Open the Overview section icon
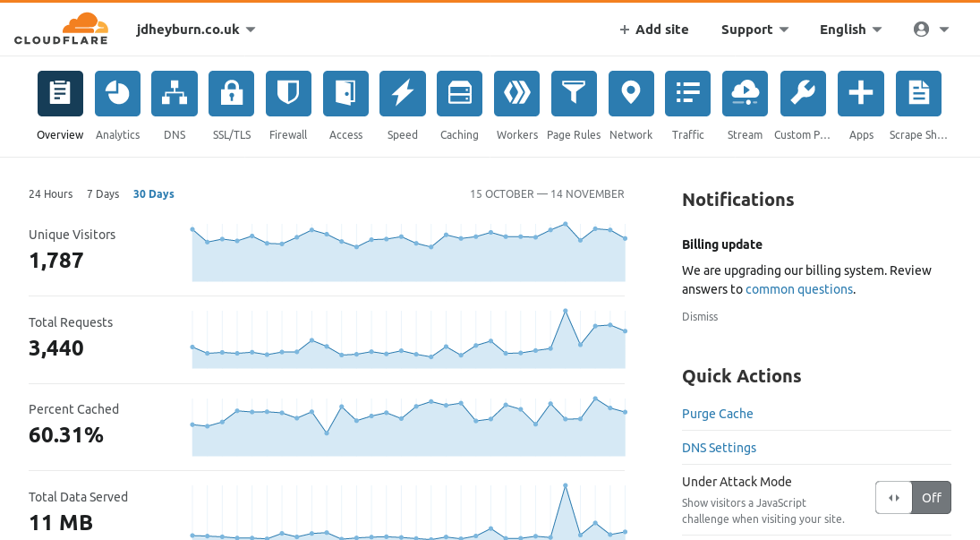 [x=60, y=94]
